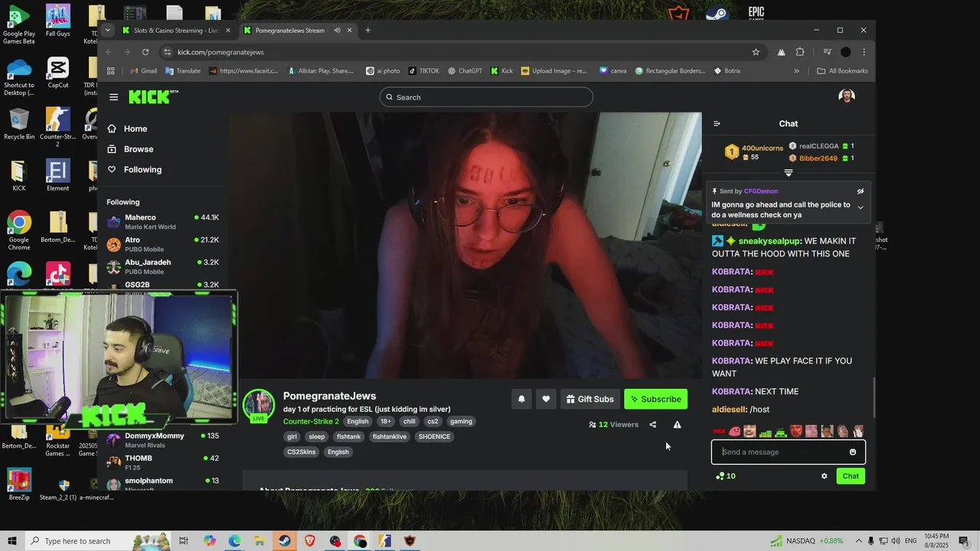This screenshot has height=551, width=980.
Task: Insert the pink blob emote from quick emotes
Action: click(735, 432)
